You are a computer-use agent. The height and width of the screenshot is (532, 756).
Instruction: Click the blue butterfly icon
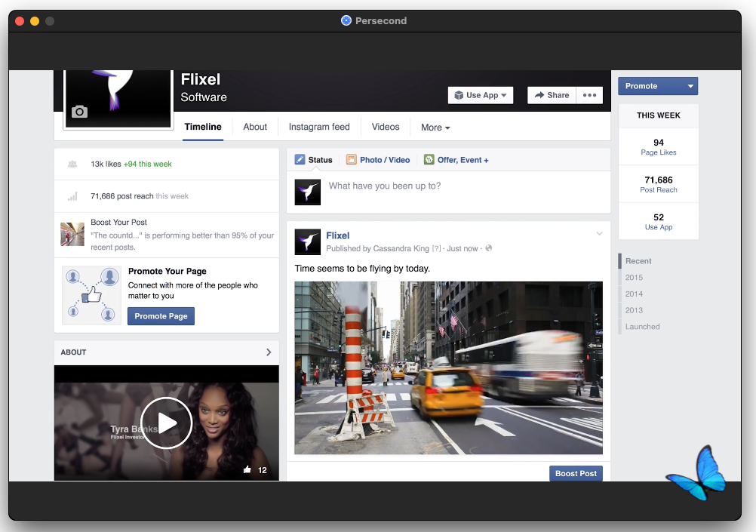[x=696, y=473]
